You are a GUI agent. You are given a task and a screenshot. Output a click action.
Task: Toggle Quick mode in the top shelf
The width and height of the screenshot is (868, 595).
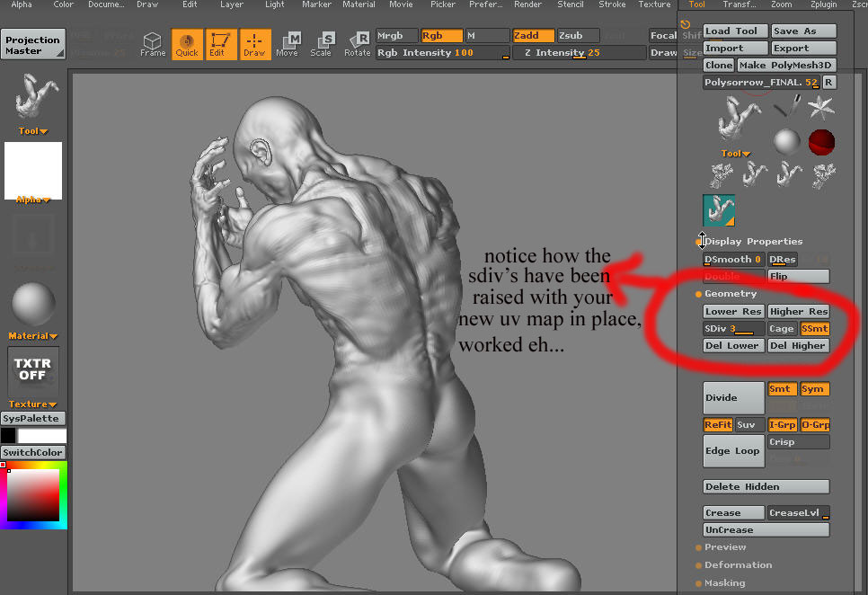coord(187,44)
